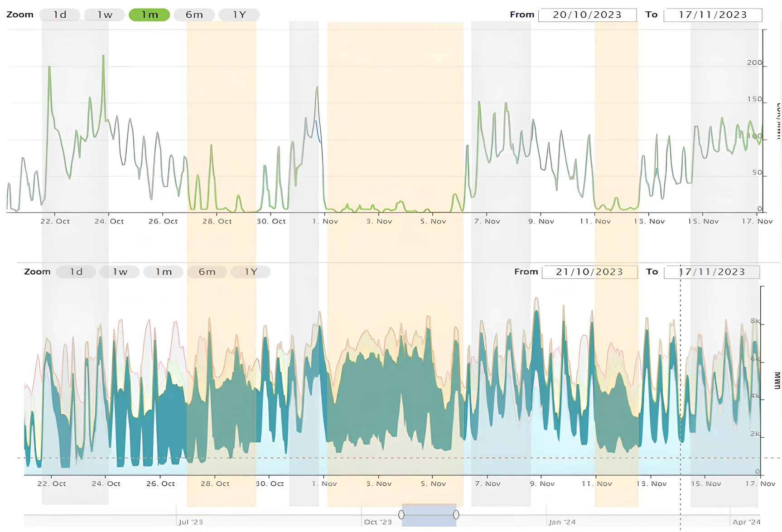Click 7. Nov label on top chart axis

coord(487,221)
